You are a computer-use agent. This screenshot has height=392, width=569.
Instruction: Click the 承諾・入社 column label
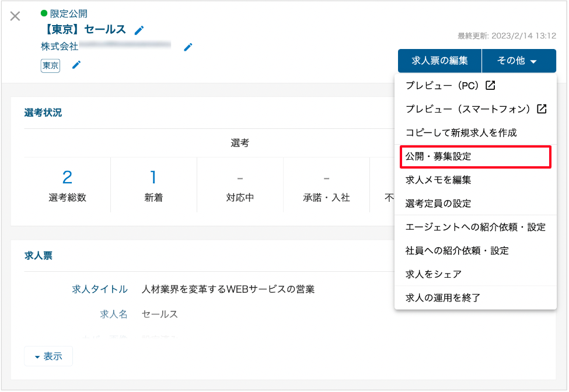click(326, 198)
